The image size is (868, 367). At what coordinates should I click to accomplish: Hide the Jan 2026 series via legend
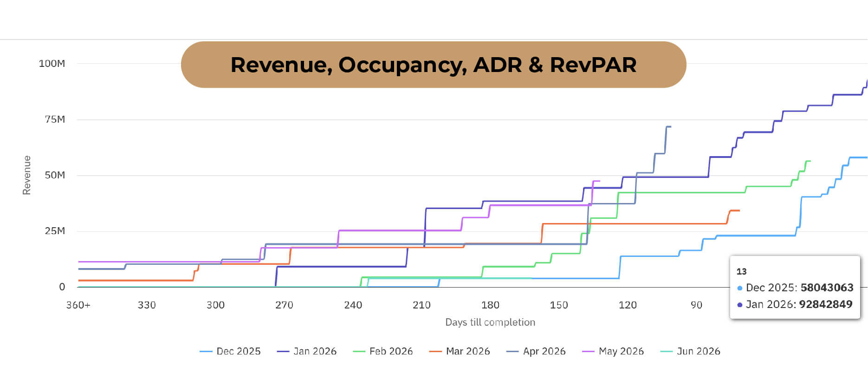[307, 351]
